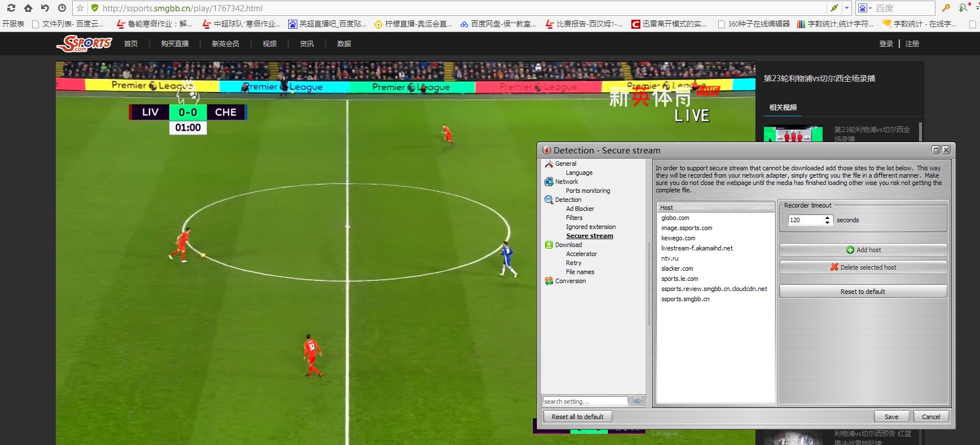Click the green security shield in address bar
Viewport: 980px width, 445px height.
[95, 8]
